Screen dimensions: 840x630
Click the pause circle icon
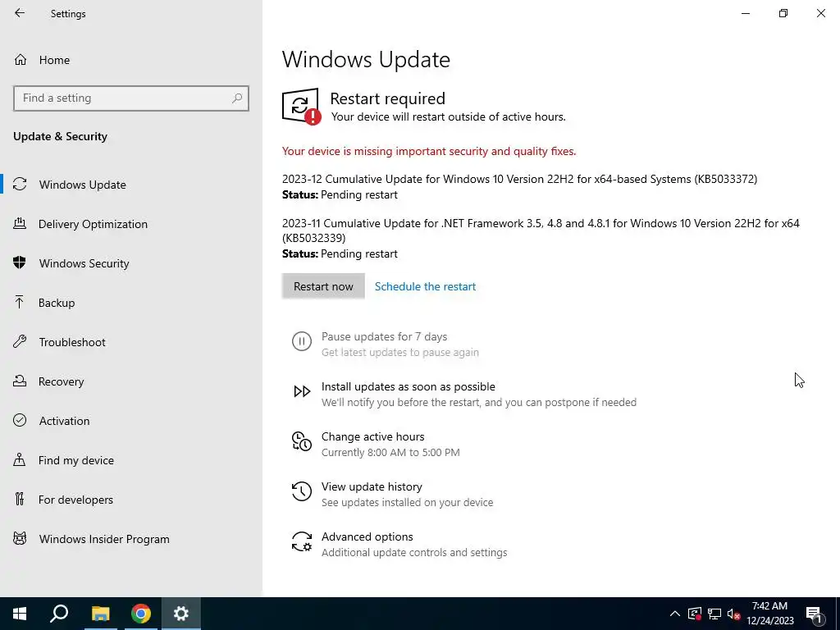[x=302, y=341]
